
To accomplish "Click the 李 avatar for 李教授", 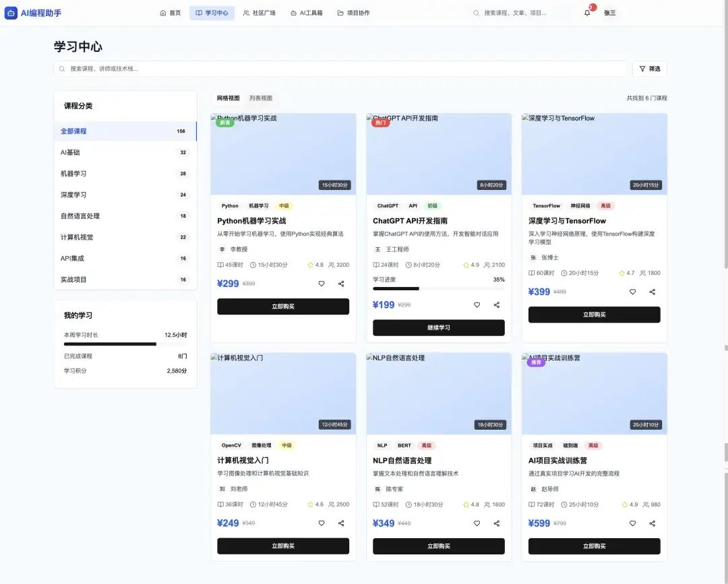I will click(x=222, y=249).
